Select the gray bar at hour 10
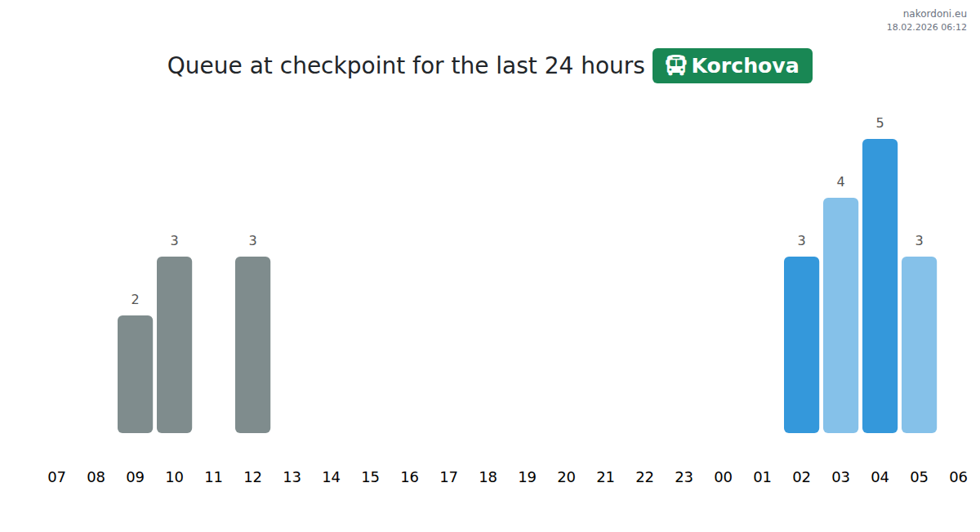 [174, 344]
